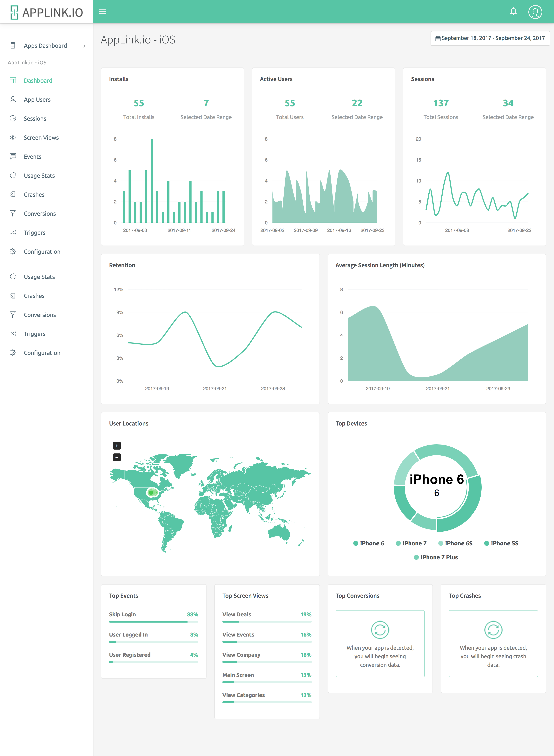
Task: Click the Top Devices donut chart
Action: pyautogui.click(x=437, y=488)
